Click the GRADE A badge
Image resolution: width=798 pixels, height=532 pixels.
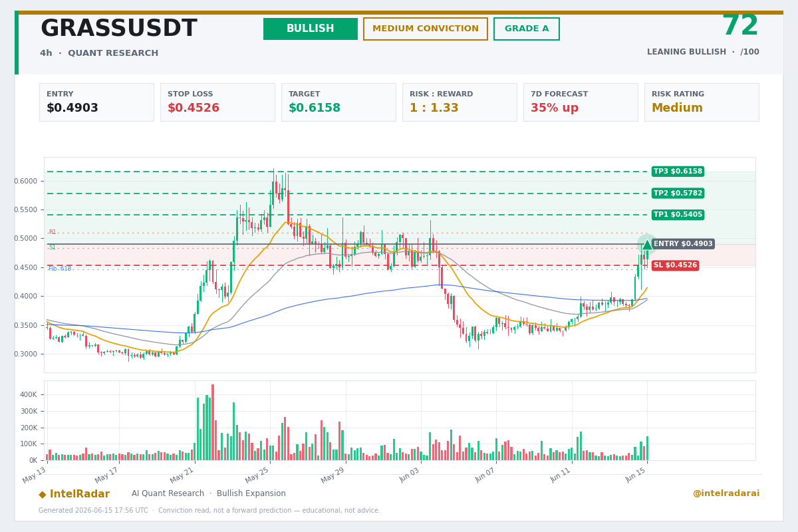(x=527, y=29)
